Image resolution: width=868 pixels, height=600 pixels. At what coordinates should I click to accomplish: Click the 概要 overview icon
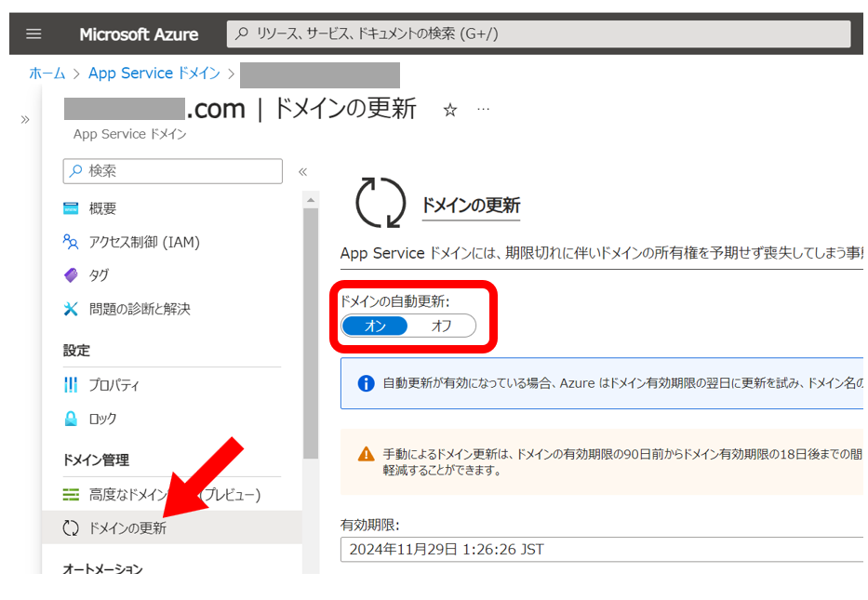(71, 208)
